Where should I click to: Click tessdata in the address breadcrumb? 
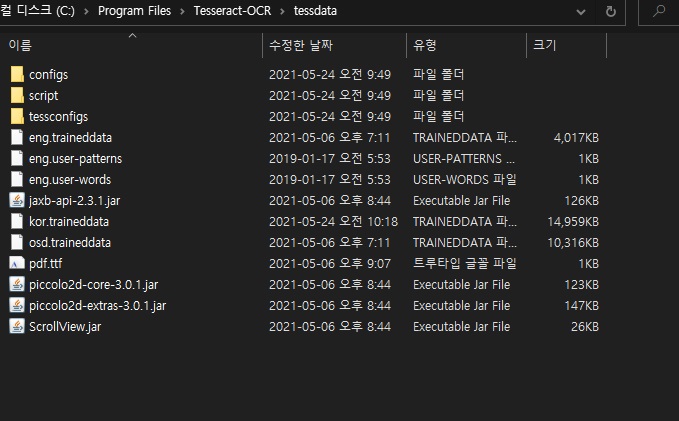tap(315, 11)
